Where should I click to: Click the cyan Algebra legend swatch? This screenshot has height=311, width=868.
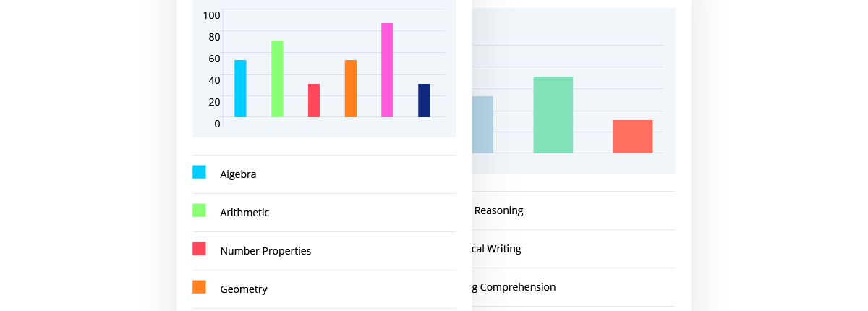(199, 172)
